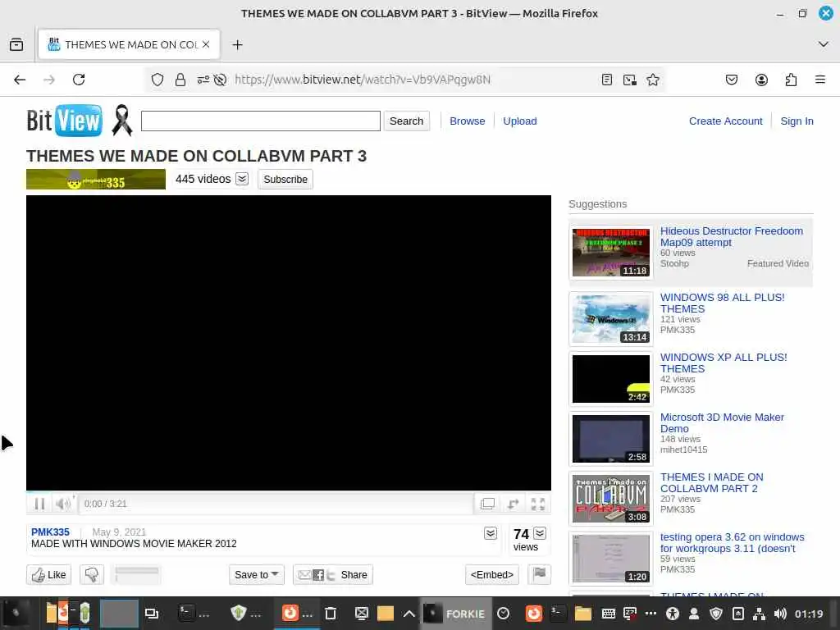Close the THEMES WE MADE ON COL tab

coord(206,44)
